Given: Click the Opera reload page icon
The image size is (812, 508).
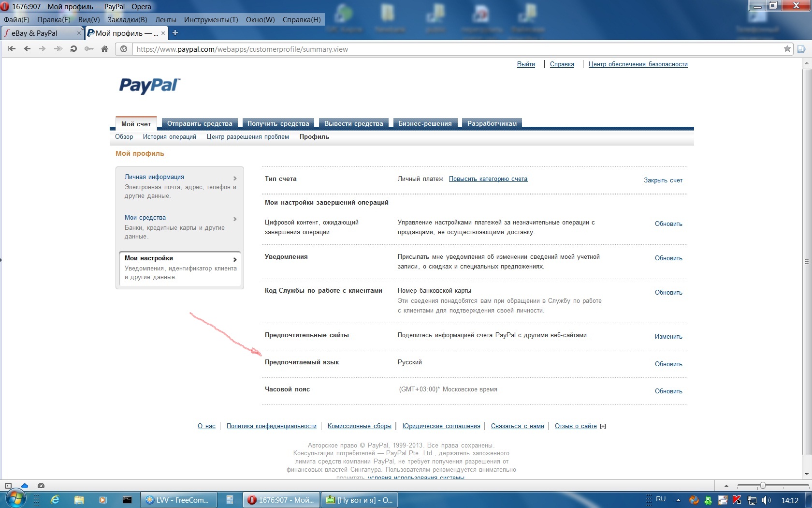Looking at the screenshot, I should 73,49.
